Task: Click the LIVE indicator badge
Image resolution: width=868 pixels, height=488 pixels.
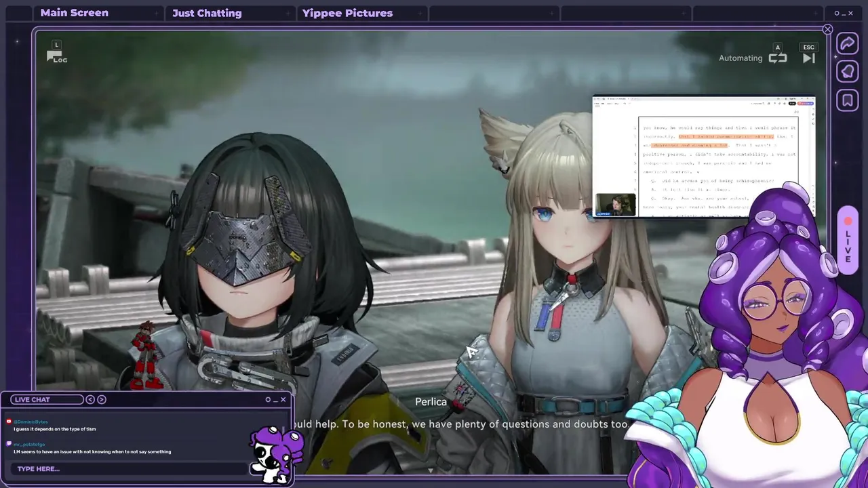Action: pos(847,240)
